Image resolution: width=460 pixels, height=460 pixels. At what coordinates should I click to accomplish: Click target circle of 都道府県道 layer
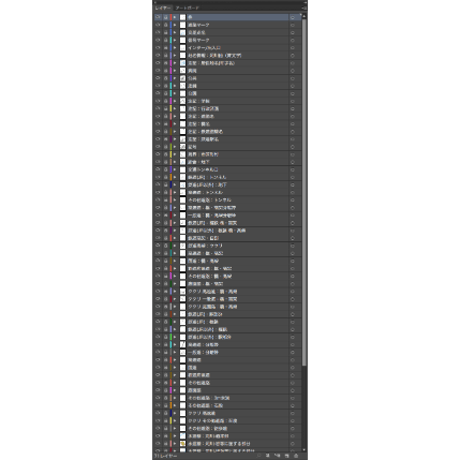(292, 375)
